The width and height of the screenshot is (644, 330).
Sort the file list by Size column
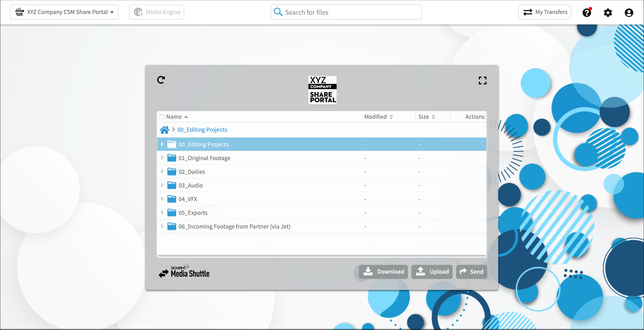[x=427, y=117]
